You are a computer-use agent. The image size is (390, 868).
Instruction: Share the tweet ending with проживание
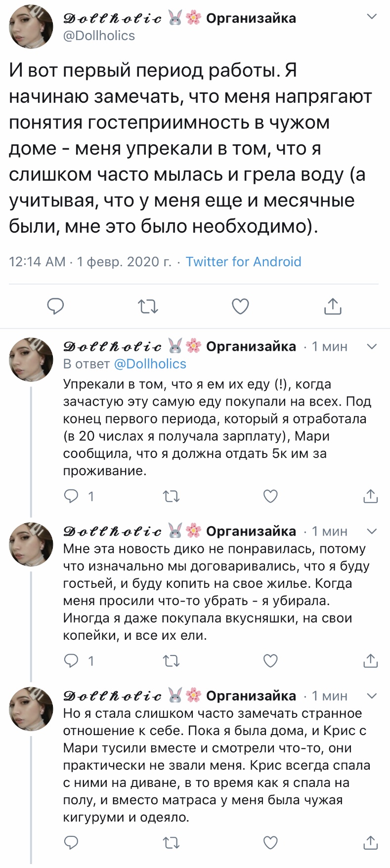pyautogui.click(x=370, y=496)
